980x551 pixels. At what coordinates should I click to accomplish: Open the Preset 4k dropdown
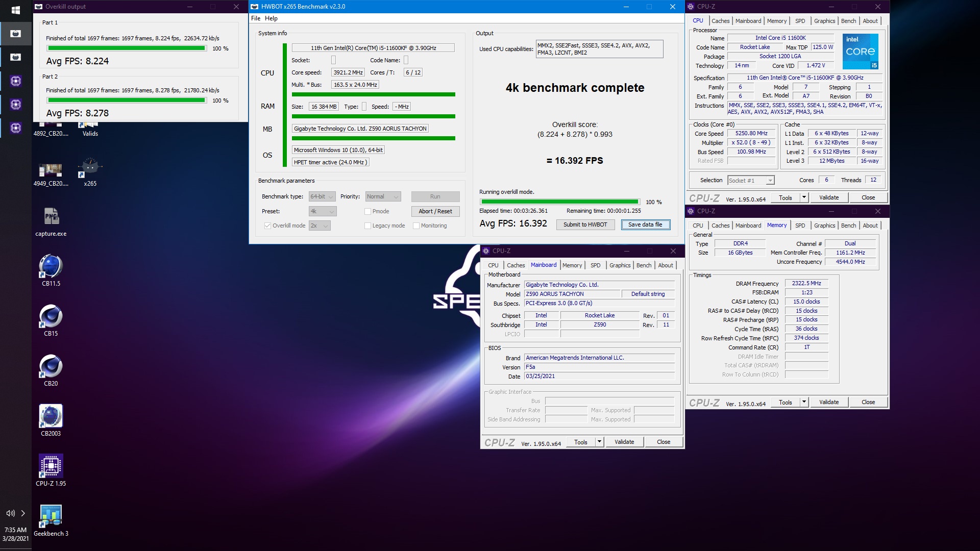[322, 211]
